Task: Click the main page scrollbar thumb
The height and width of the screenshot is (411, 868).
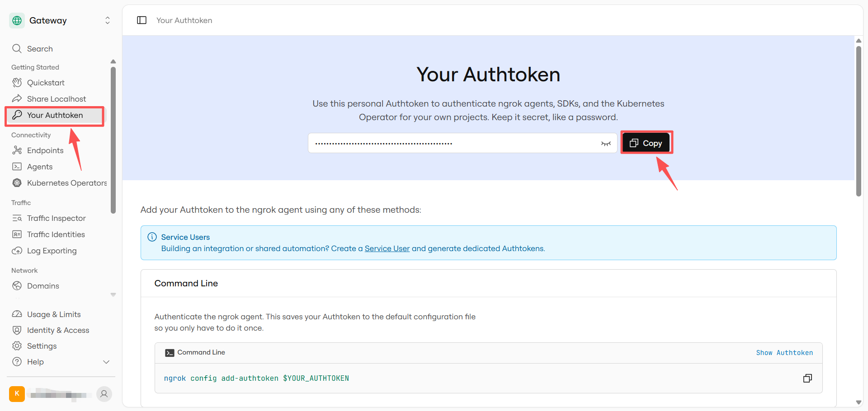Action: click(x=859, y=121)
